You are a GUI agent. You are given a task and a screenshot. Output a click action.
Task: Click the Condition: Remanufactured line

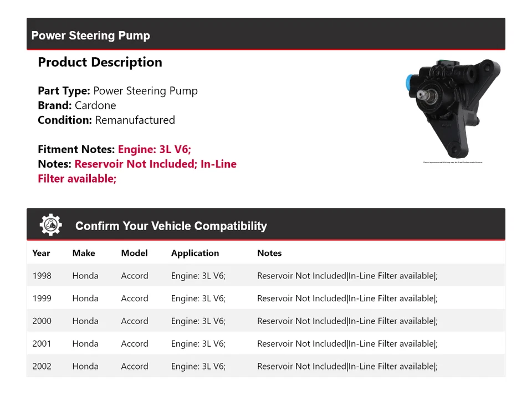[106, 120]
